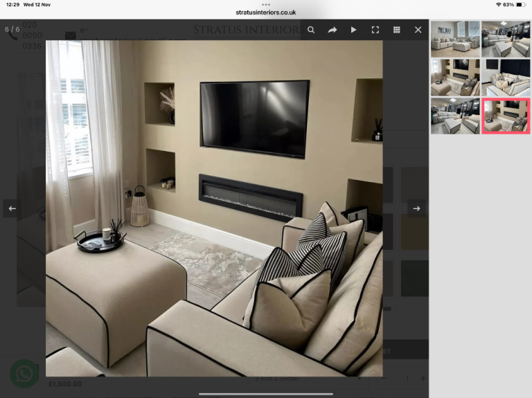Advance to next image with right arrow
Image resolution: width=532 pixels, height=398 pixels.
(x=416, y=208)
